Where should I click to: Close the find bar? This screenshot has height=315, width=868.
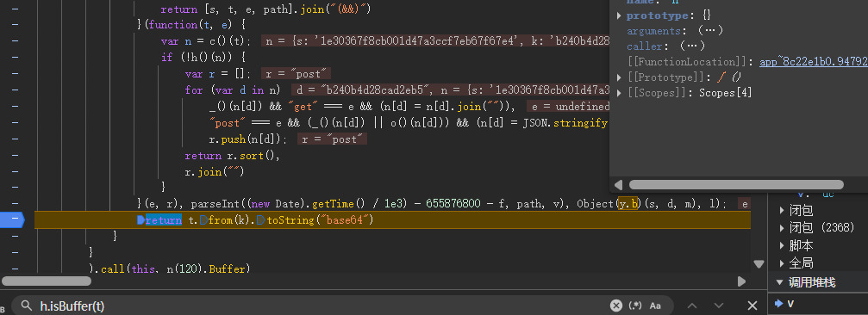(752, 306)
